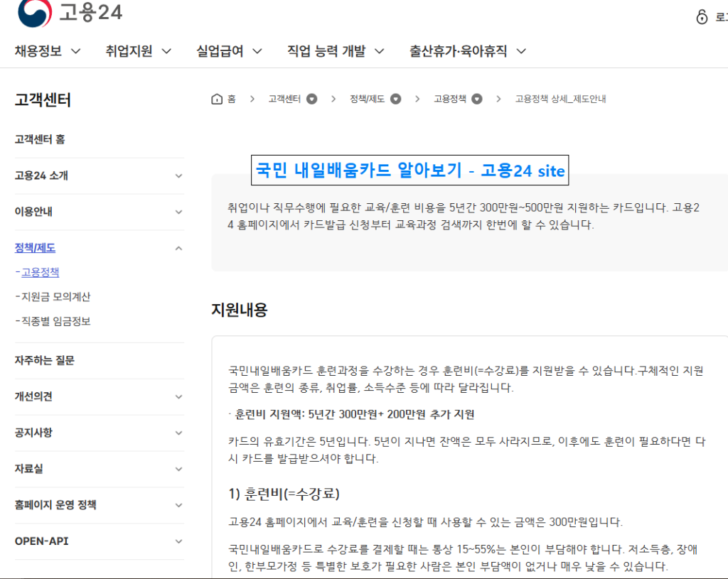Open the 지원금 모의계산 submenu link
728x579 pixels.
55,296
